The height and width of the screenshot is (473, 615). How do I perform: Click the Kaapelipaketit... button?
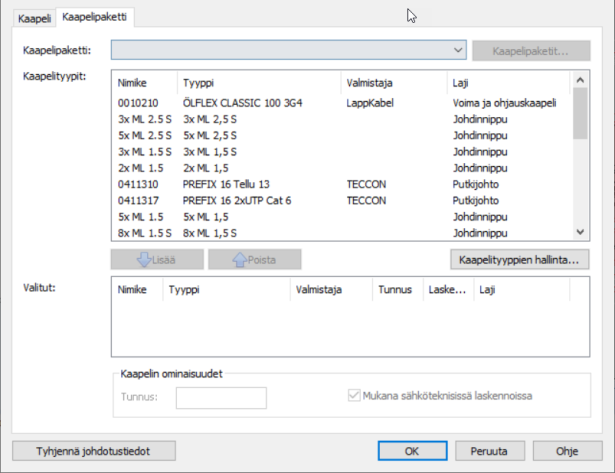[531, 49]
